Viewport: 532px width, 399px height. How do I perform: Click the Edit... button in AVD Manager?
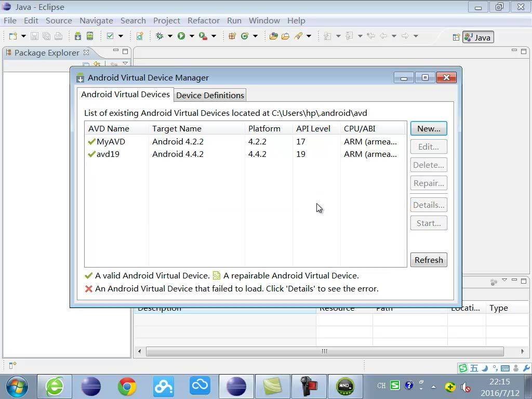429,147
